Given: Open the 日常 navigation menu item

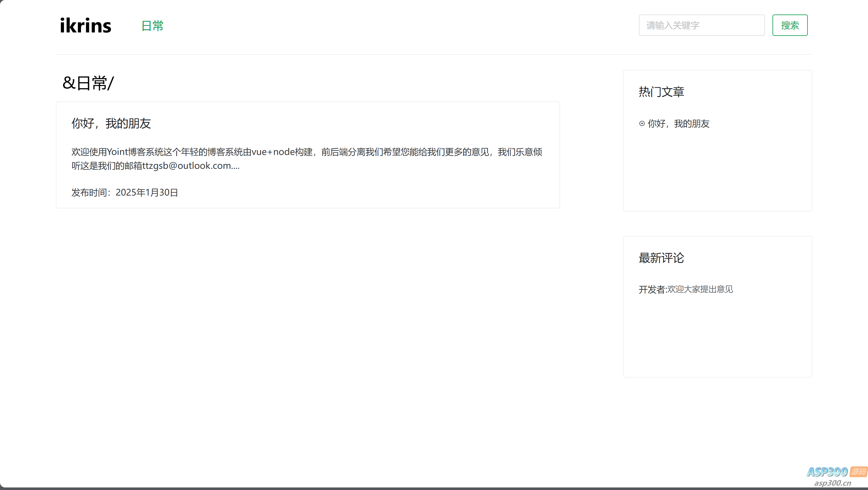Looking at the screenshot, I should pos(152,26).
